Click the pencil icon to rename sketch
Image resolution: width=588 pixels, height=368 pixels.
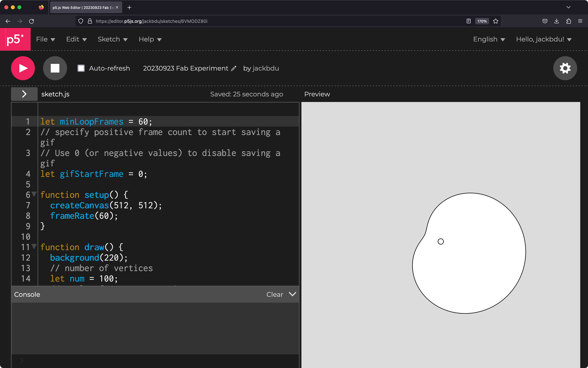pyautogui.click(x=234, y=68)
